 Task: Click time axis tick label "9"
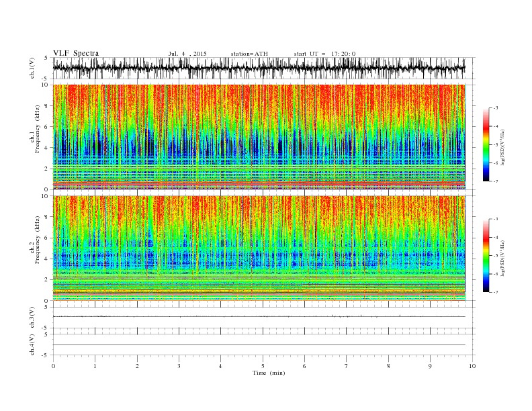coord(430,366)
